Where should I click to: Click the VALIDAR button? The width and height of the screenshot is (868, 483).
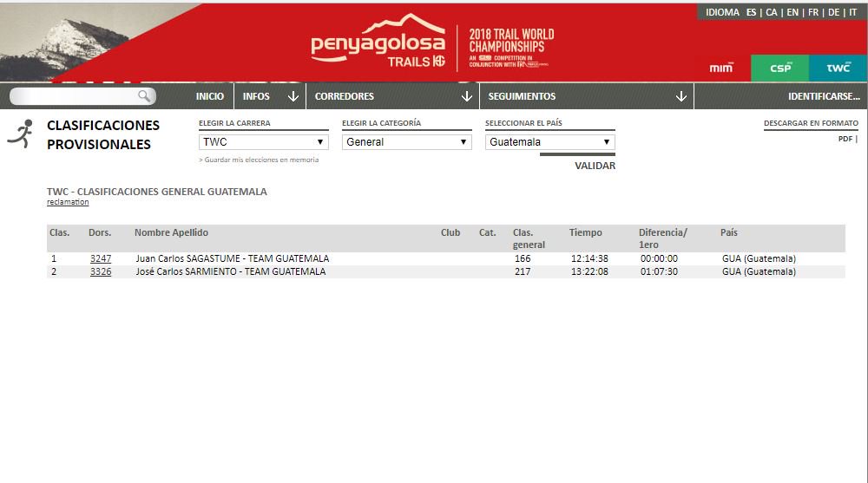click(595, 166)
